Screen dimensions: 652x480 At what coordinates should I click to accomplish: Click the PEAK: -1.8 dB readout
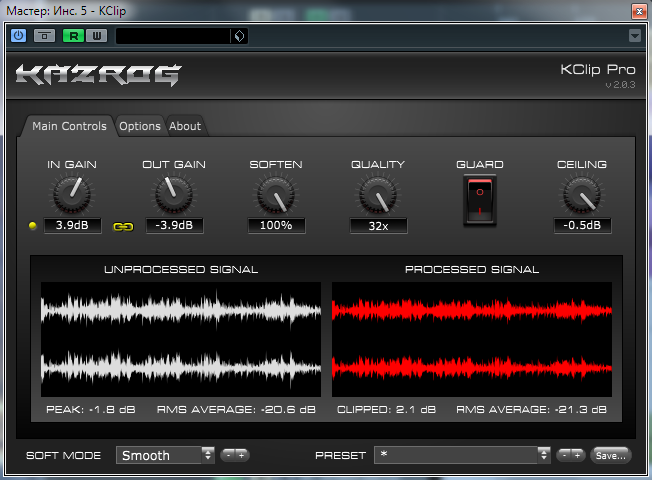[91, 410]
